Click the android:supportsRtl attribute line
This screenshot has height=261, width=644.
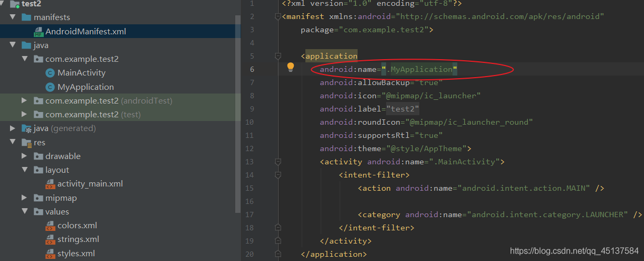tap(381, 136)
